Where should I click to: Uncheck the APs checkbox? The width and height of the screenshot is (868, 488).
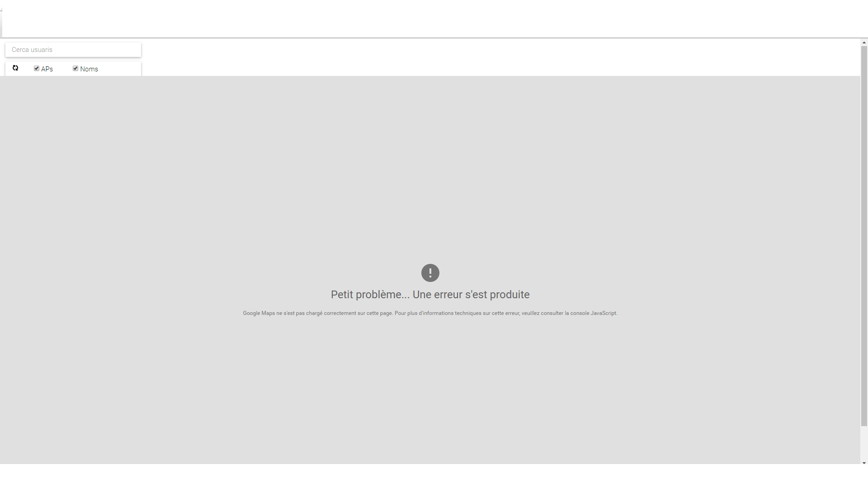(37, 69)
